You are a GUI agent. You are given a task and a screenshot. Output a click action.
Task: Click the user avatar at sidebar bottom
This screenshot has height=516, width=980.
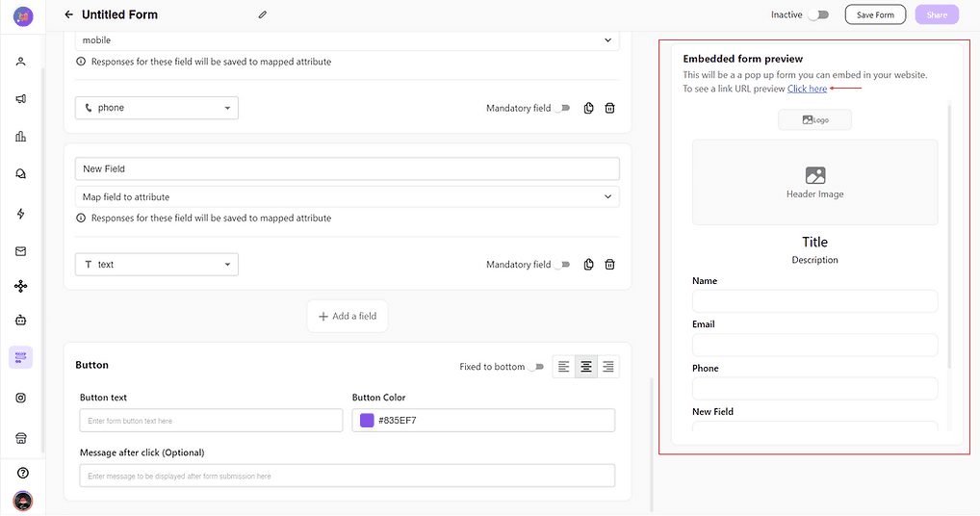point(23,501)
